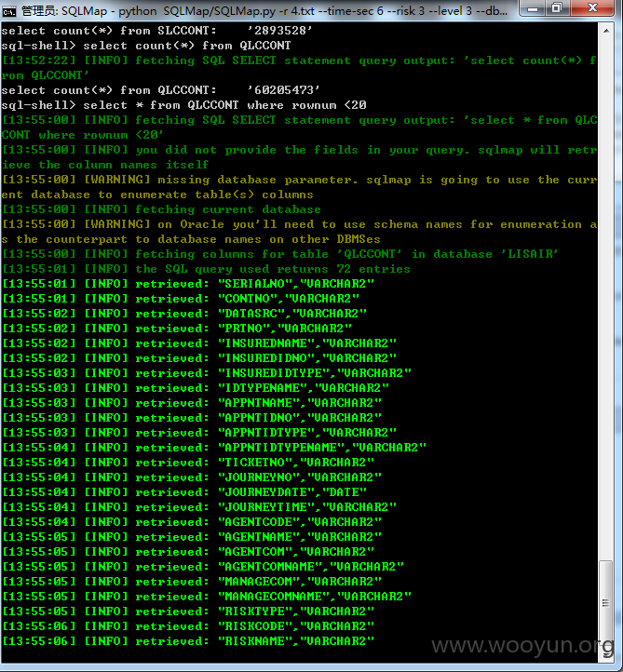Select the "AGENTCOM","VARCHAR2" line
623x672 pixels.
(188, 552)
